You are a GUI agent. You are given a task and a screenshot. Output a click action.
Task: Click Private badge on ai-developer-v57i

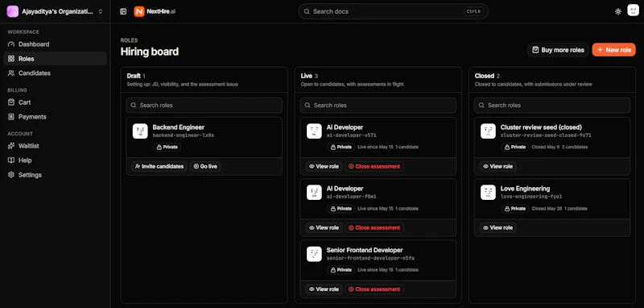click(x=341, y=147)
